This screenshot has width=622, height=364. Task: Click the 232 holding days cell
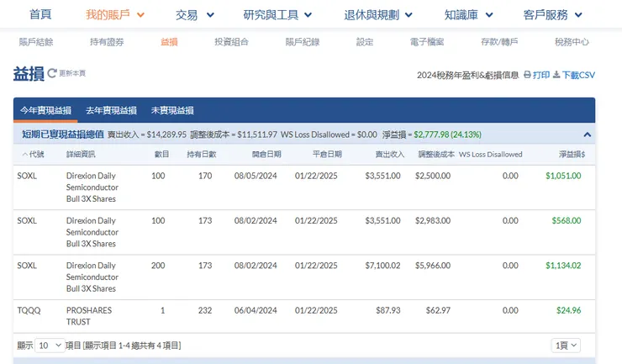[205, 310]
